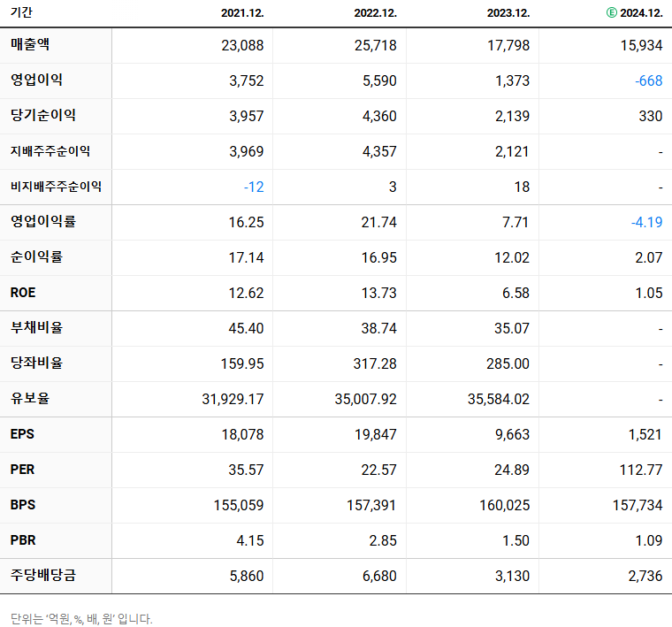Click the 비지배주주순이익 row label

click(x=56, y=187)
